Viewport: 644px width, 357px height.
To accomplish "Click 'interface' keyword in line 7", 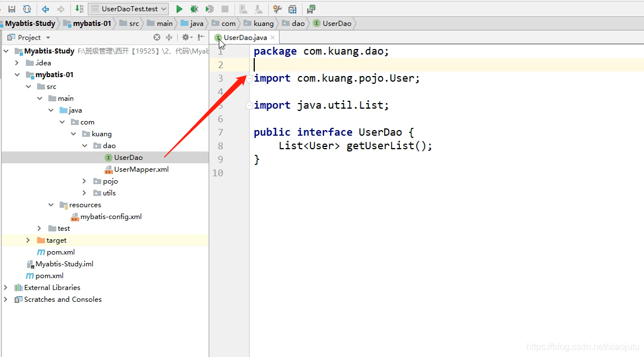I will [x=325, y=132].
